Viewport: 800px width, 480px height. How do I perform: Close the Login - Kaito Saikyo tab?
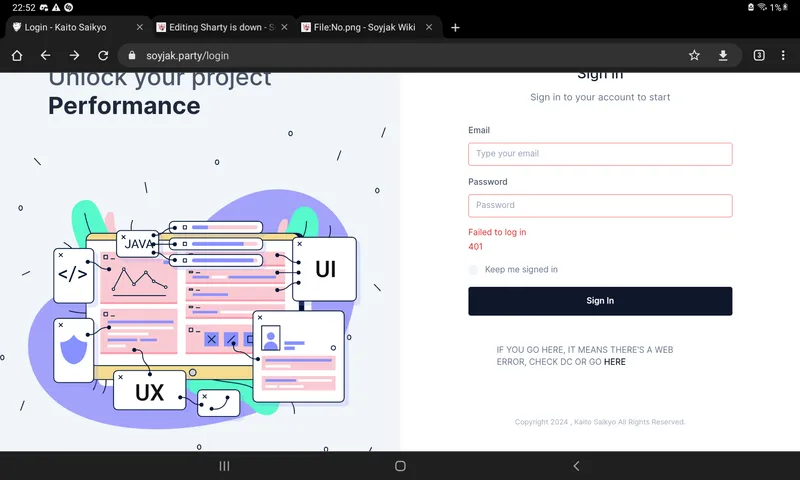139,27
